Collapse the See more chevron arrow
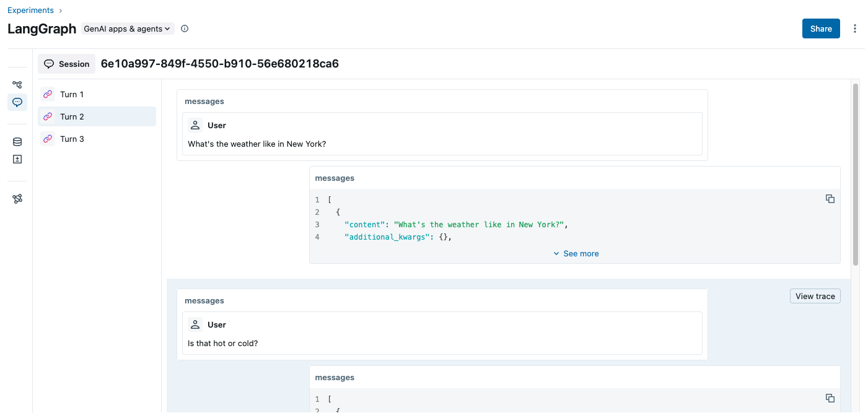This screenshot has height=413, width=868. tap(556, 253)
